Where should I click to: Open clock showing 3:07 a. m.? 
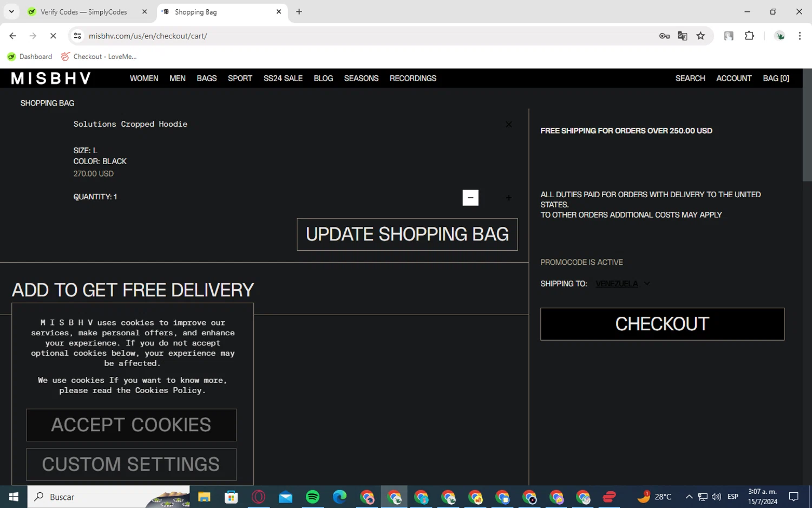click(x=763, y=497)
